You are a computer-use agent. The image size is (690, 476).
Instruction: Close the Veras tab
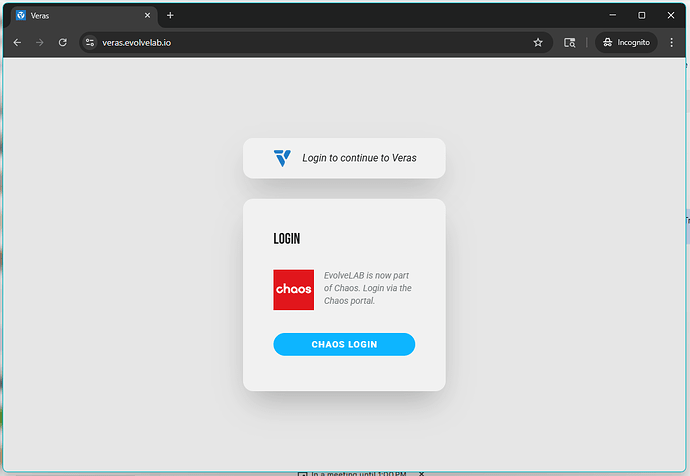tap(147, 15)
